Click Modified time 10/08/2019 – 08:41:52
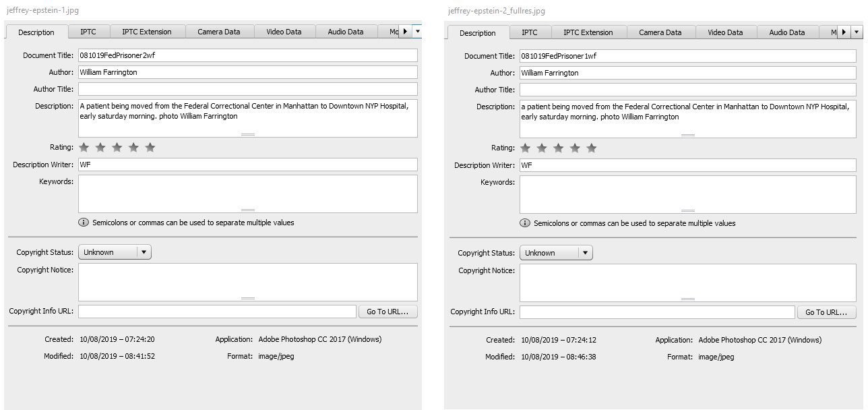This screenshot has width=868, height=410. pos(117,356)
